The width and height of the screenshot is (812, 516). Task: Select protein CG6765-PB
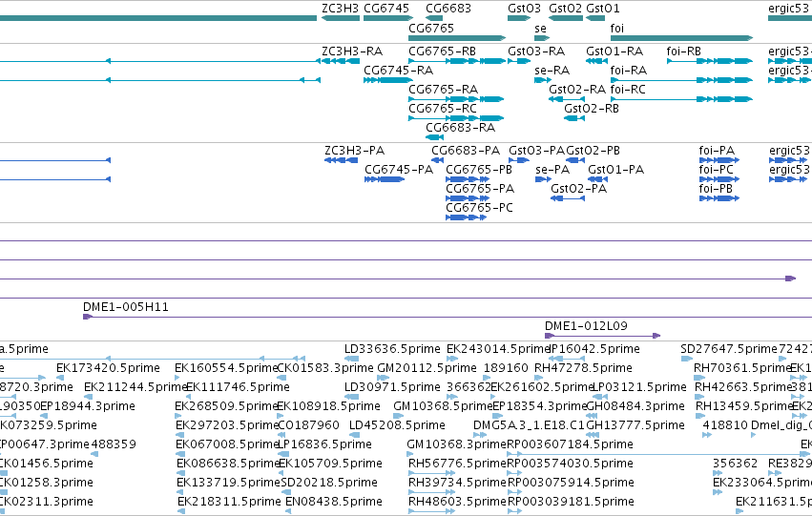click(479, 170)
